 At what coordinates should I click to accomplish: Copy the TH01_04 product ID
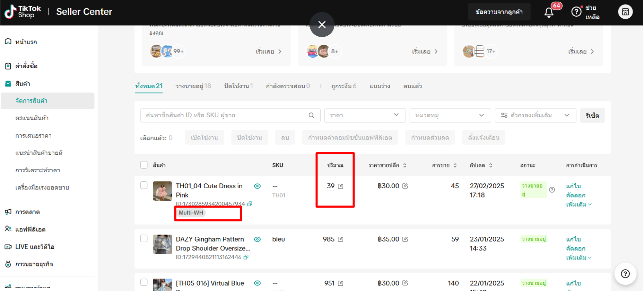[x=250, y=204]
